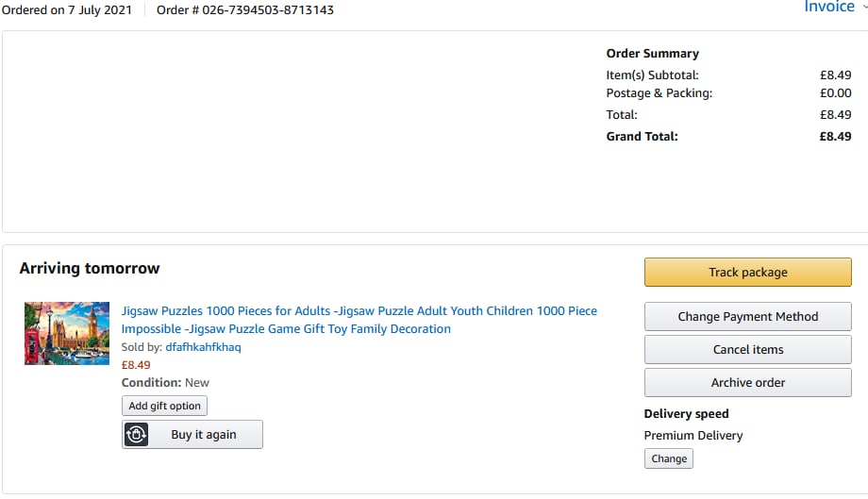Image resolution: width=868 pixels, height=499 pixels.
Task: Click the Grand Total amount
Action: (x=835, y=136)
